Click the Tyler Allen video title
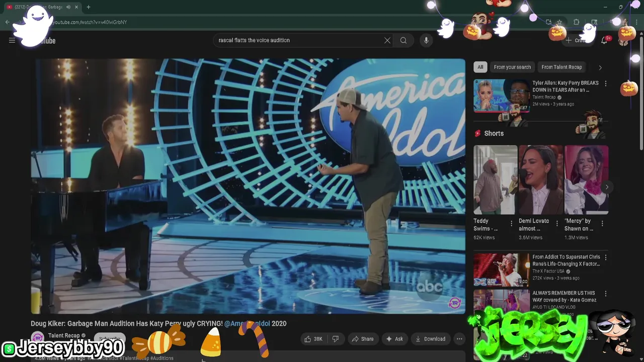 pyautogui.click(x=566, y=86)
